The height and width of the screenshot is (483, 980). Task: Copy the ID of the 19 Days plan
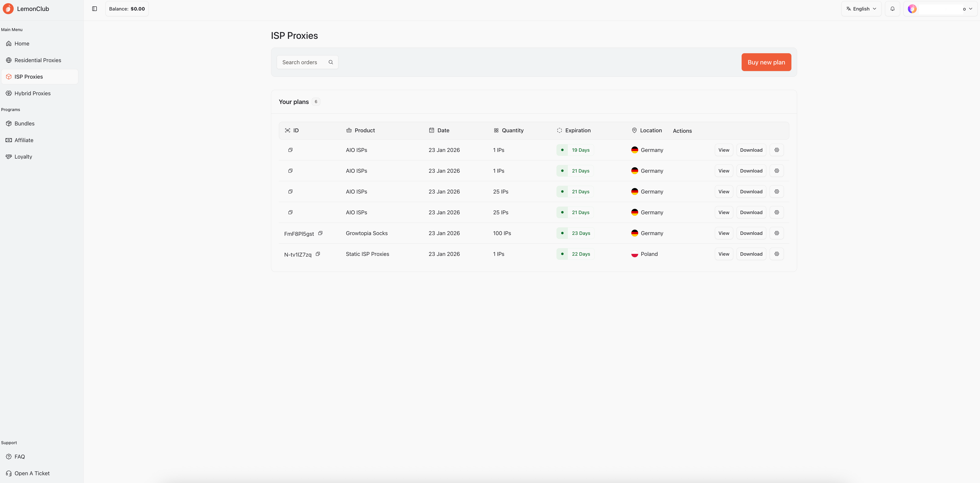coord(290,150)
